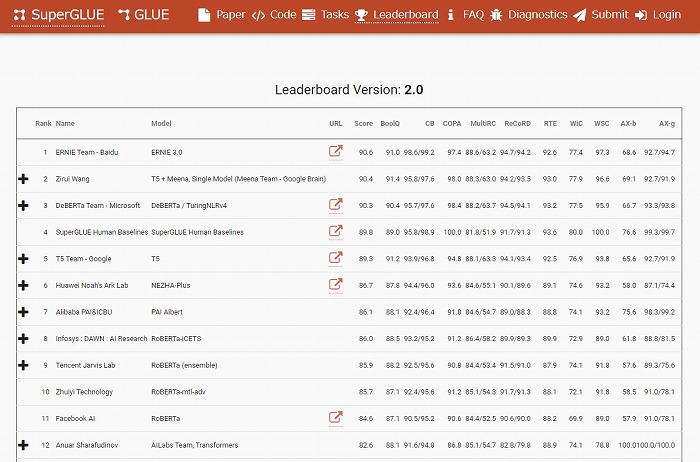
Task: Click the CB column header
Action: click(x=429, y=124)
